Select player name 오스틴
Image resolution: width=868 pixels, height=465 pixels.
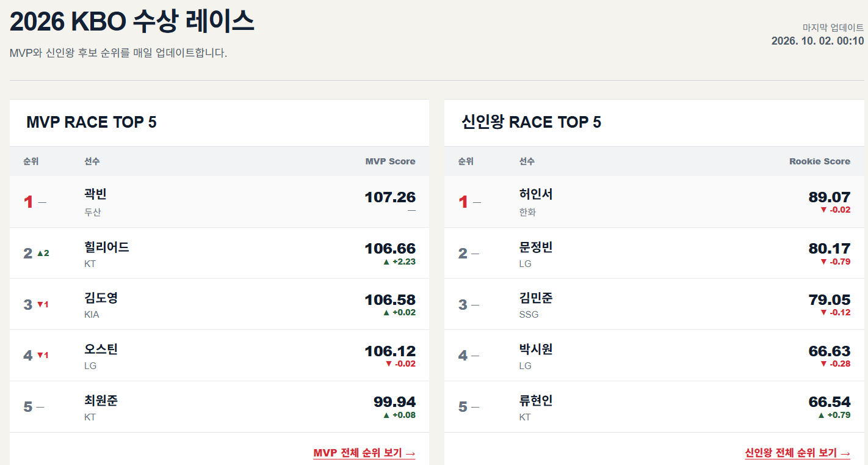(101, 350)
